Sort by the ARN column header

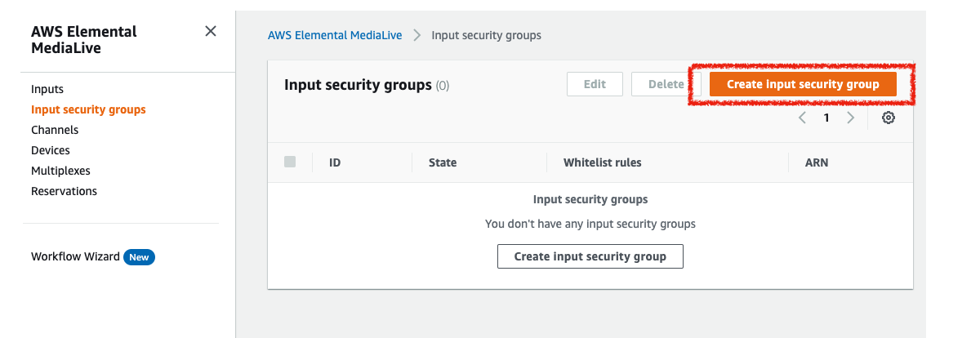817,162
